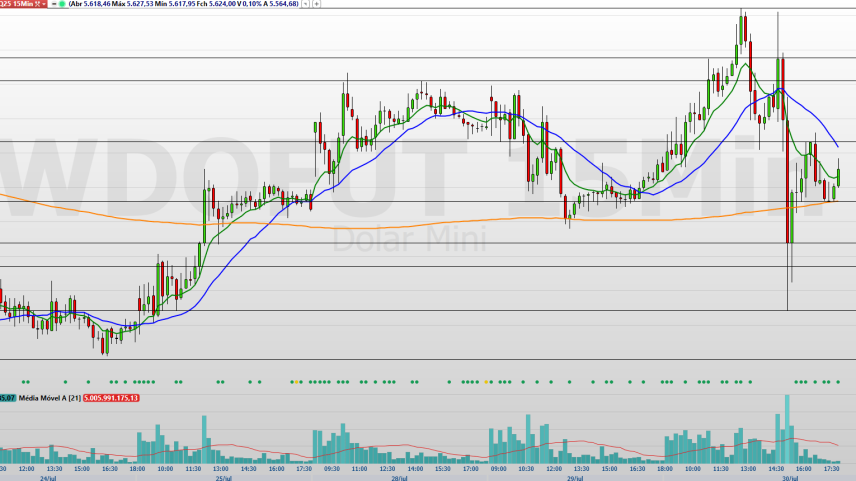Click the 29/jul date label on the time axis

(x=574, y=478)
